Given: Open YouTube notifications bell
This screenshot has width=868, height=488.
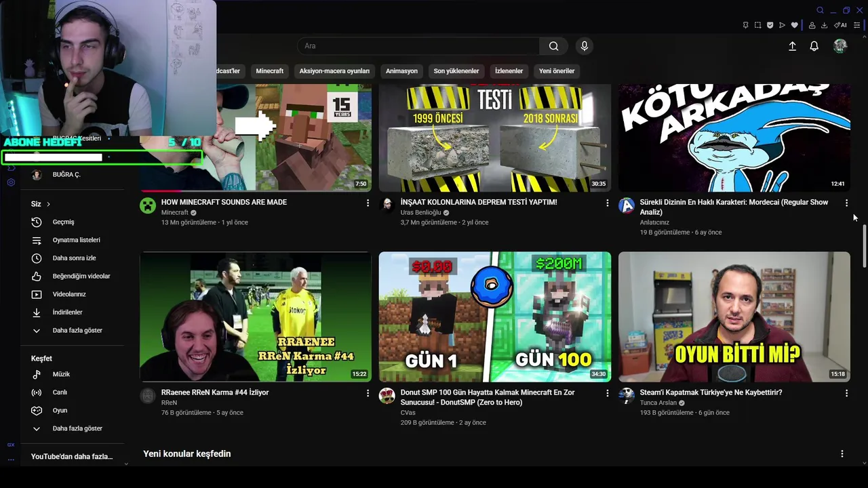Looking at the screenshot, I should click(x=814, y=46).
